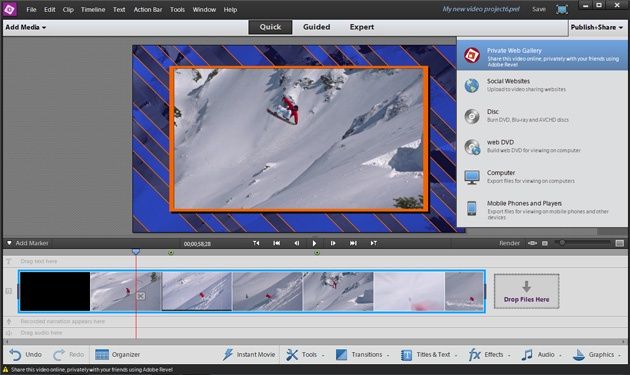The image size is (630, 375).
Task: Go to next edit point
Action: tap(374, 243)
